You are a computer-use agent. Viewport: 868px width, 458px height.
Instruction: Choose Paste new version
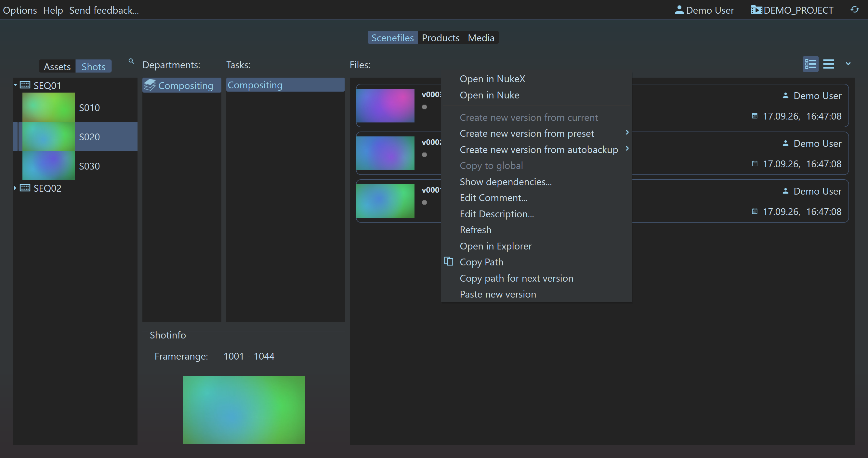click(x=536, y=294)
